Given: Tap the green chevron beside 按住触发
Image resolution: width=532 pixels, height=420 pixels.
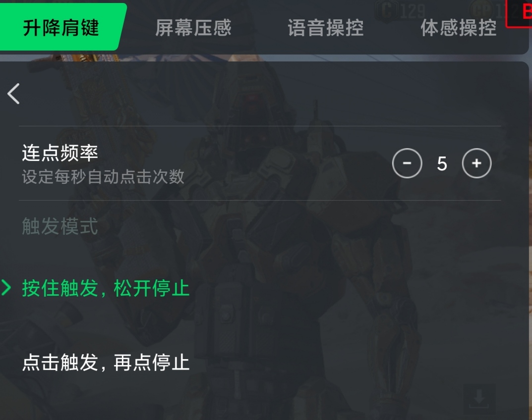Looking at the screenshot, I should [x=6, y=288].
